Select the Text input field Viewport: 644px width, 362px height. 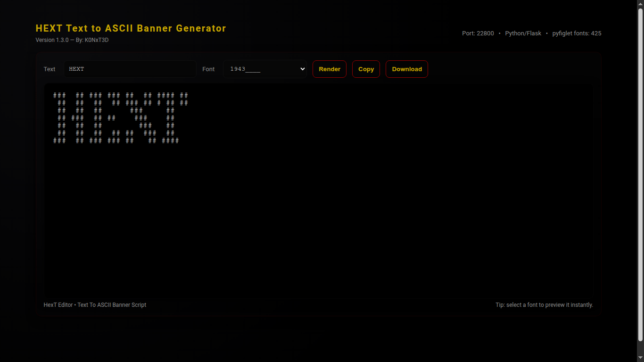pyautogui.click(x=130, y=69)
